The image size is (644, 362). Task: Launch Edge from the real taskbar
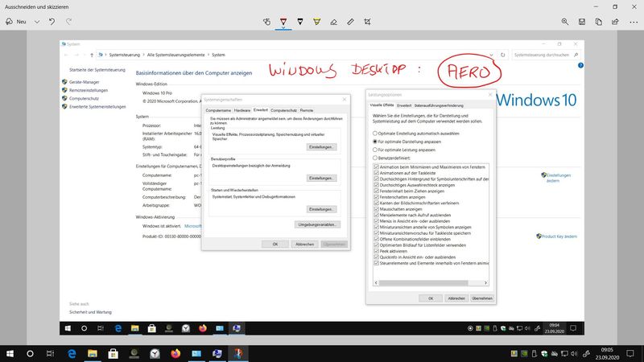72,353
